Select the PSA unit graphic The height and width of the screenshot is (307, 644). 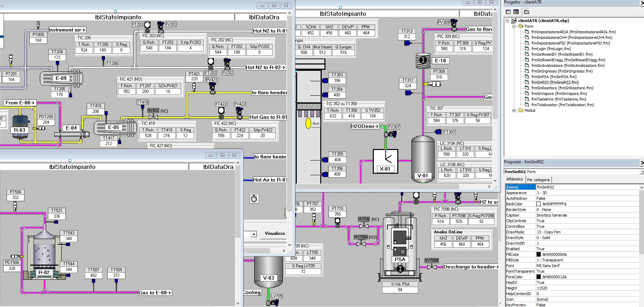(x=400, y=245)
